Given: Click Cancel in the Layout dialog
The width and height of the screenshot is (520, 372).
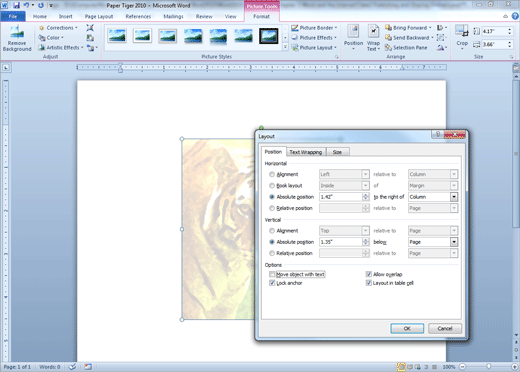Looking at the screenshot, I should click(445, 328).
